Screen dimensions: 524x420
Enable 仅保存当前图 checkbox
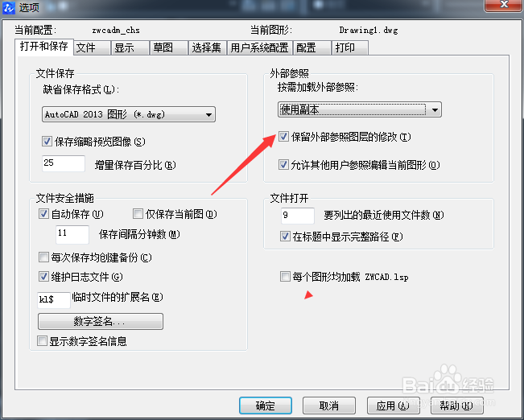(x=138, y=214)
